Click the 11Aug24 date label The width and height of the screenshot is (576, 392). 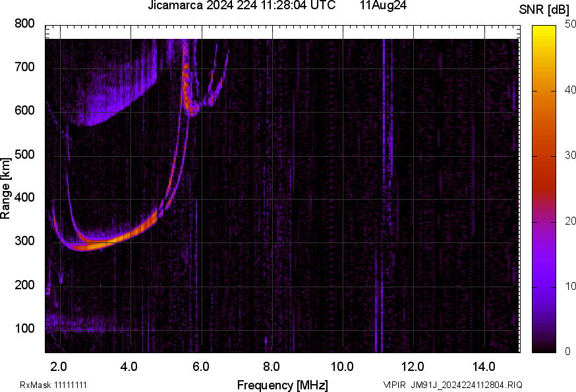point(383,6)
